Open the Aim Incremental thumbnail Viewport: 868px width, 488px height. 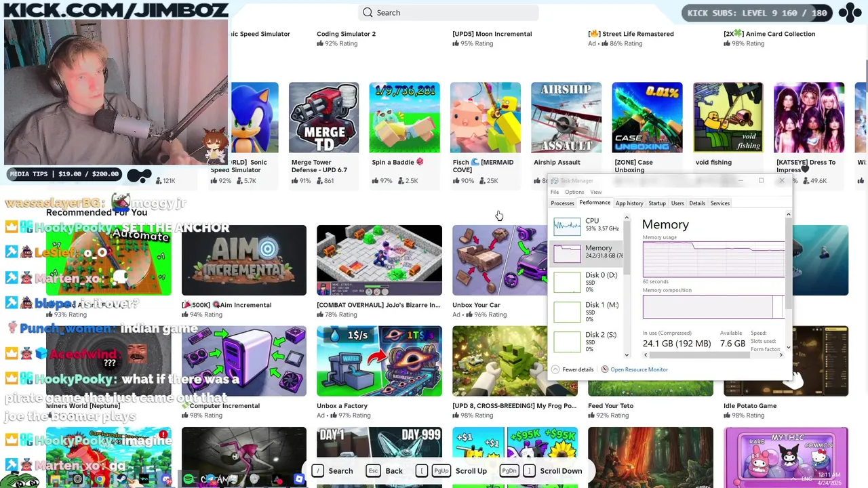[243, 260]
